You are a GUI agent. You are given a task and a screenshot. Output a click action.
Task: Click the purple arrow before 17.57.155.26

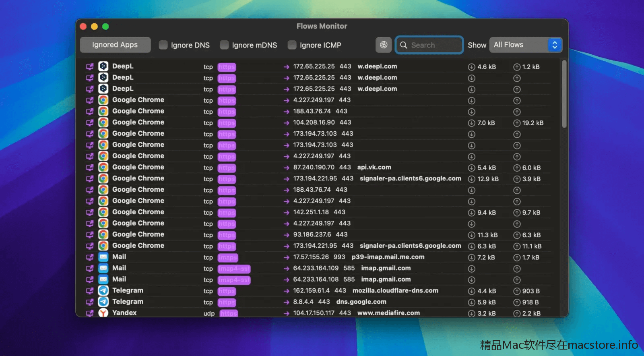(286, 257)
